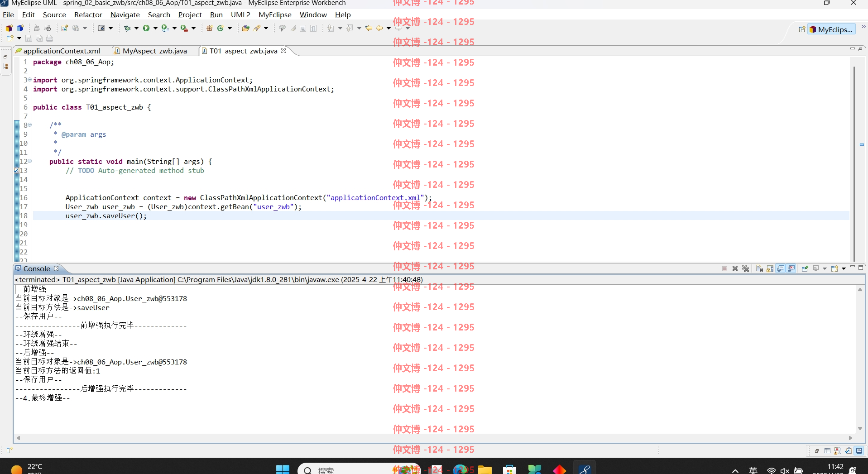Click the Windows Start button
Screen dimensions: 868x474
(x=283, y=469)
